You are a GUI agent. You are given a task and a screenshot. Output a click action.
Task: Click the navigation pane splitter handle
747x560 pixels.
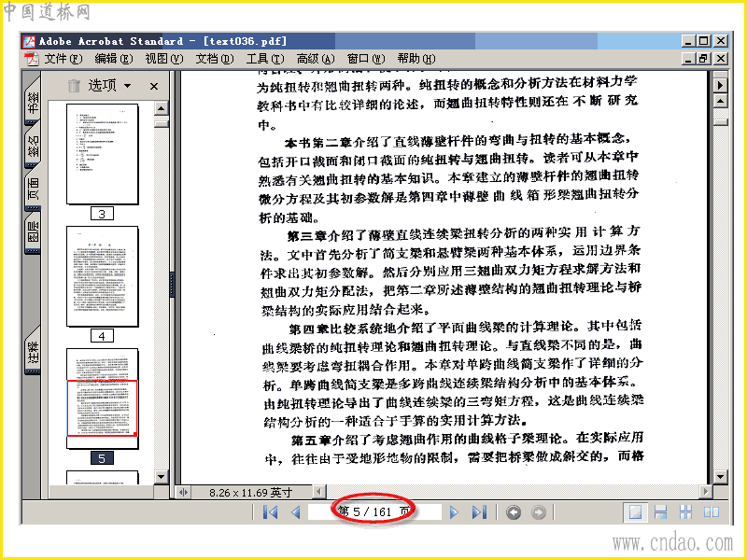coord(172,284)
